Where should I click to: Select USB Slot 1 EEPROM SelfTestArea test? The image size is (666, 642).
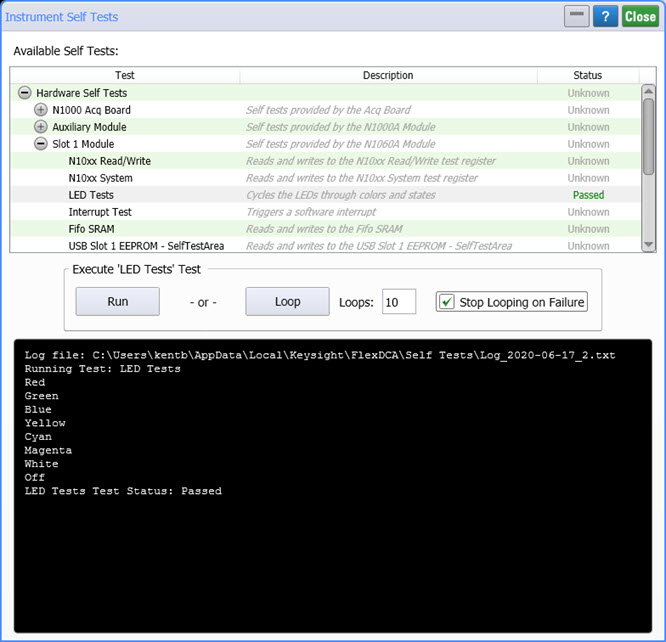[146, 246]
